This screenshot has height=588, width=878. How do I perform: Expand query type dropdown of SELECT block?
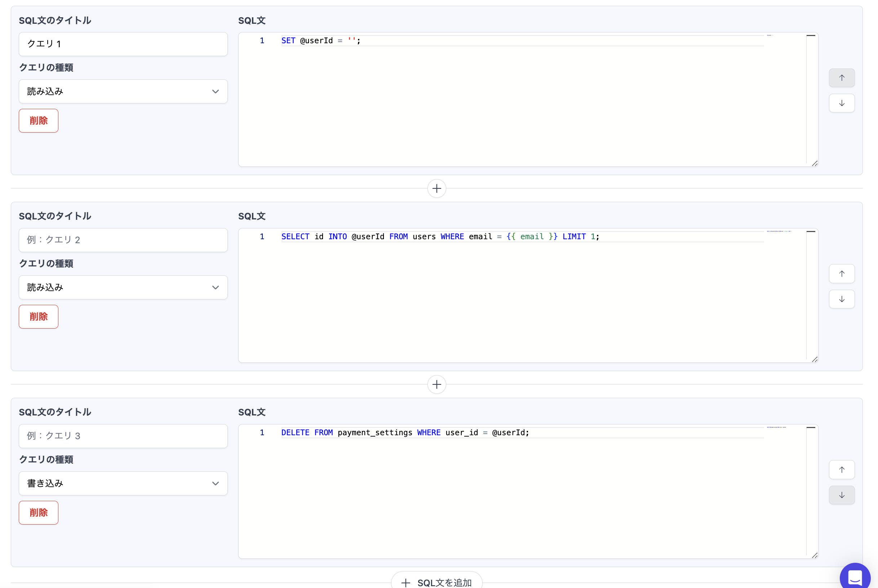[123, 288]
